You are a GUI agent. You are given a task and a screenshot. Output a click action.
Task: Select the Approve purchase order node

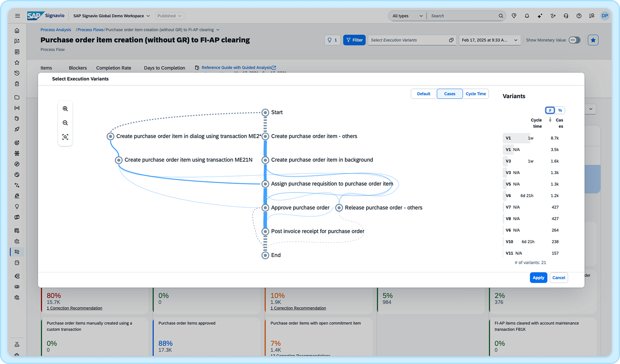coord(265,208)
